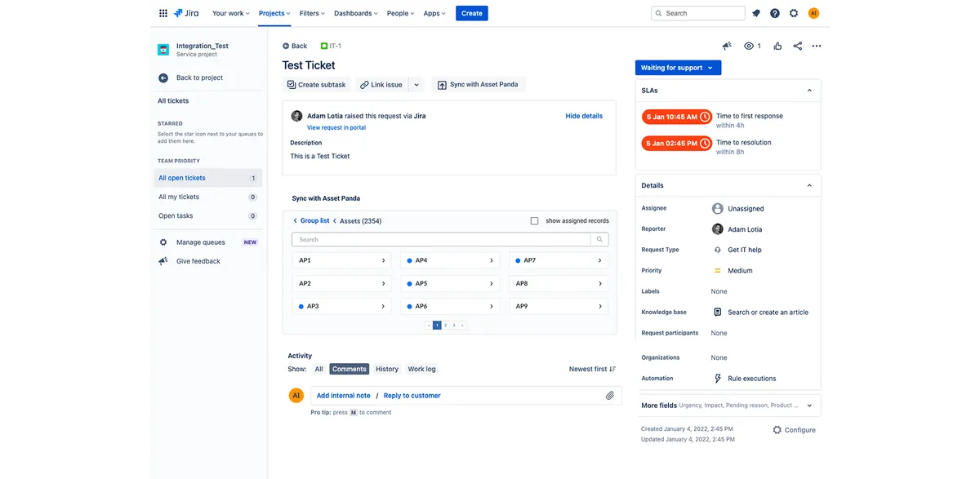Click the share icon

coord(798,46)
